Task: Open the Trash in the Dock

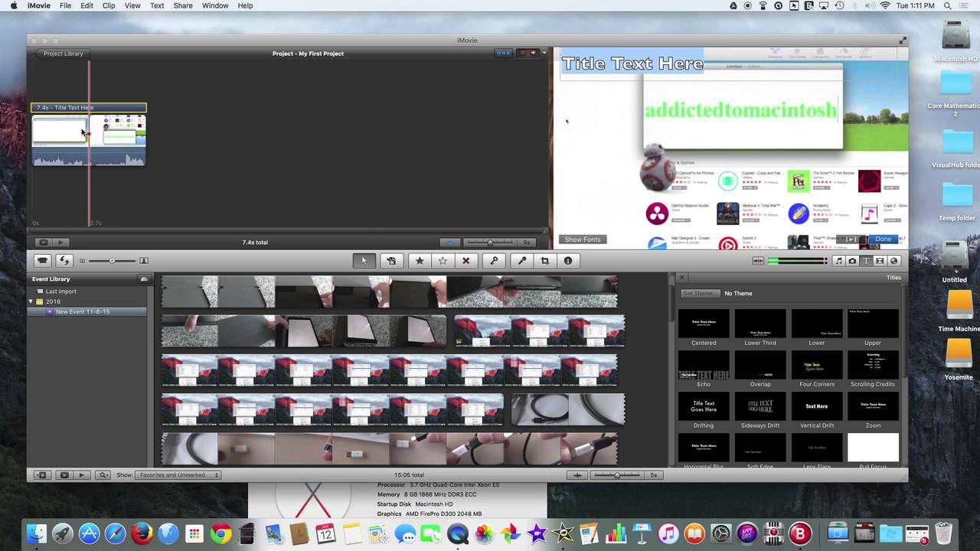Action: (x=944, y=533)
